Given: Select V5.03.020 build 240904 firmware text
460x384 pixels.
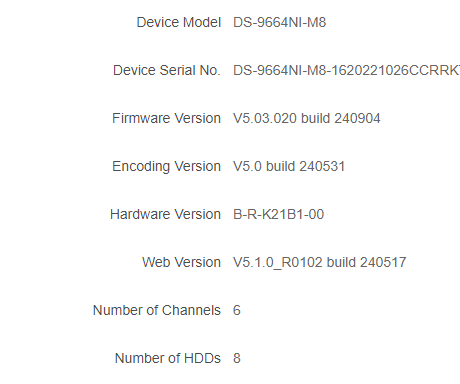Looking at the screenshot, I should click(307, 118).
